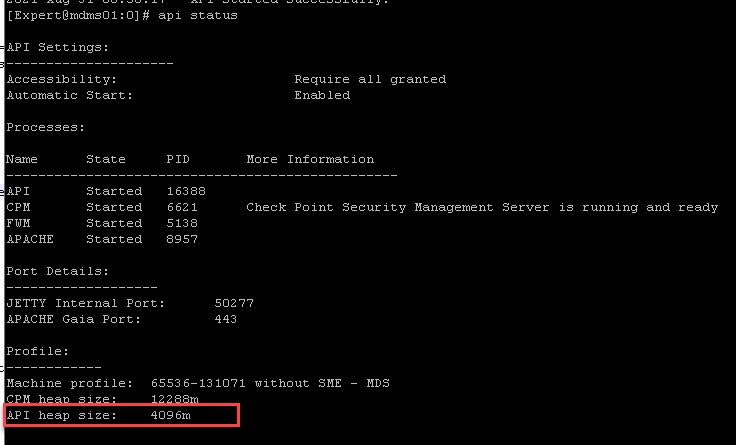This screenshot has width=736, height=445.
Task: Click the CPM process PID 6621
Action: coord(182,207)
